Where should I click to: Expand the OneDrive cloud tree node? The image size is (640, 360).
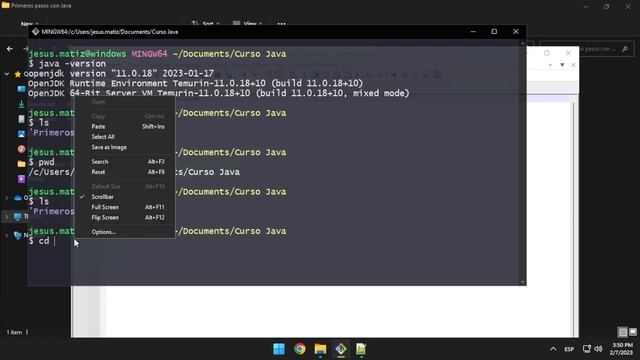pos(7,198)
